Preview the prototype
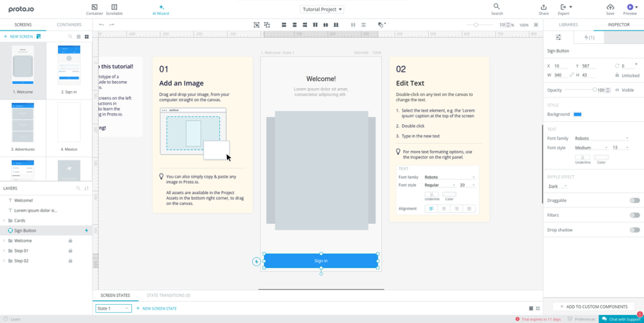The height and width of the screenshot is (323, 644). coord(630,9)
